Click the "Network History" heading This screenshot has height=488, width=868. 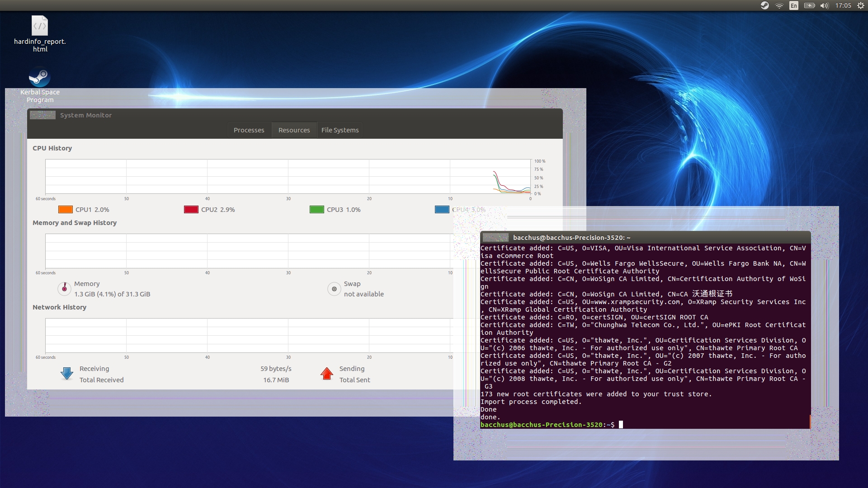point(59,307)
